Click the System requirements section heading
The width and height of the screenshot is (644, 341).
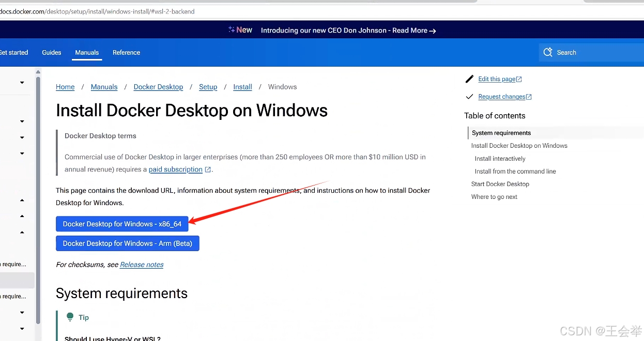[x=121, y=293]
